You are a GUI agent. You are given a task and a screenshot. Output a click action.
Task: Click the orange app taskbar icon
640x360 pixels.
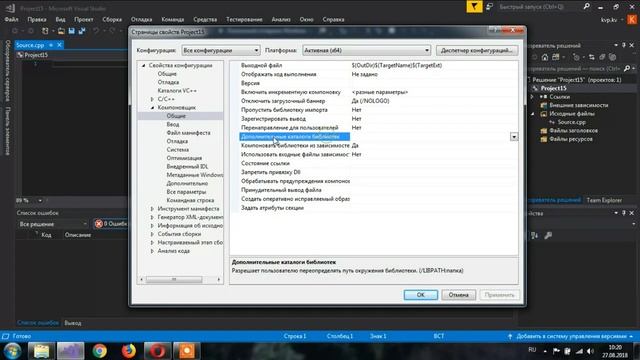click(187, 351)
